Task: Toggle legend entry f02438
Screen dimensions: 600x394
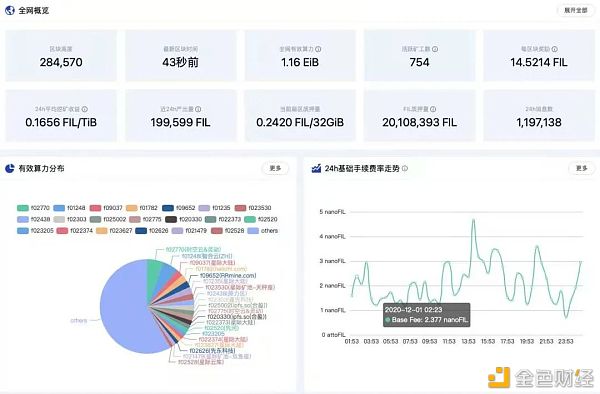Action: click(33, 219)
